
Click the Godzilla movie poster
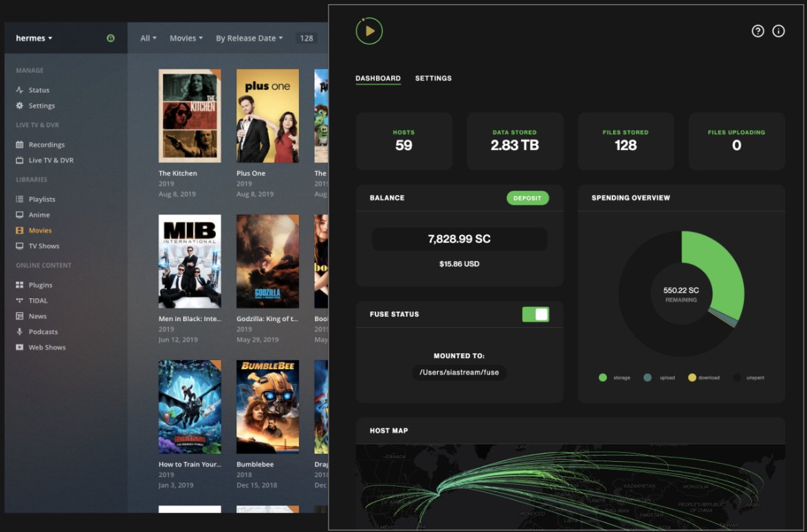point(267,261)
